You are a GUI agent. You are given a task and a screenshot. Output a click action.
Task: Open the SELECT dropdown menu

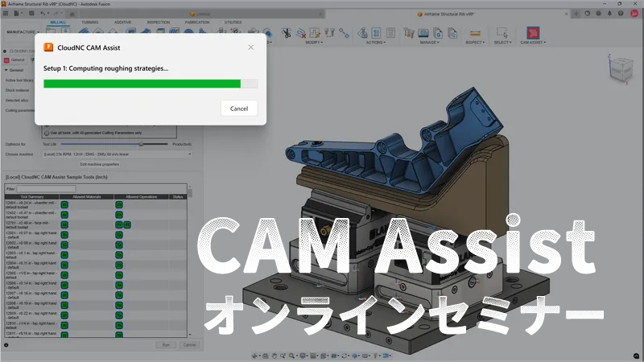point(502,43)
